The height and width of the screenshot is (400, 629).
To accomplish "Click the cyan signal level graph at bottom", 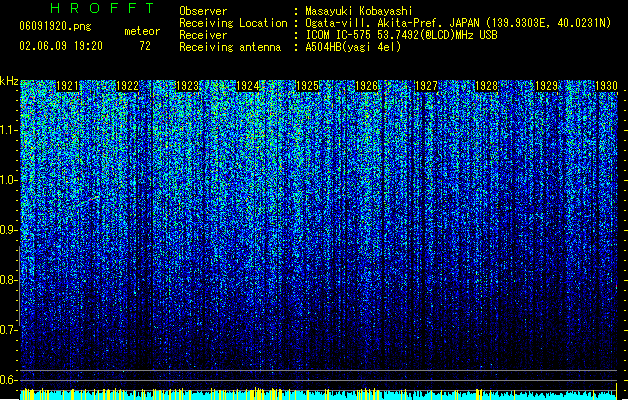I will 319,394.
